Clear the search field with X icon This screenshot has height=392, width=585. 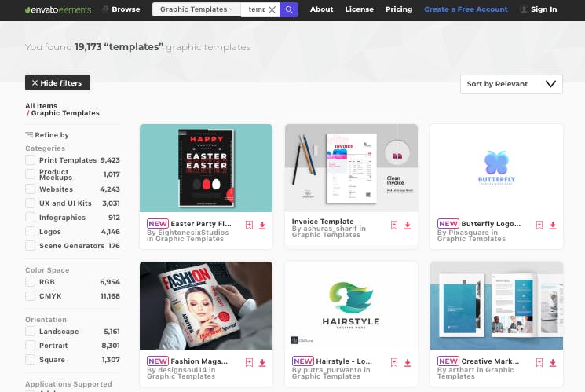pos(272,9)
